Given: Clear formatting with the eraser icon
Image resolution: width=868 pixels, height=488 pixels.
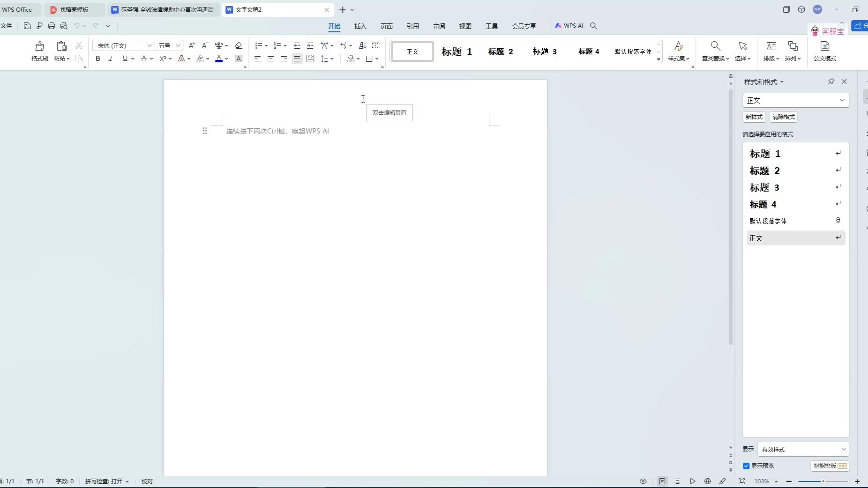Looking at the screenshot, I should point(239,45).
